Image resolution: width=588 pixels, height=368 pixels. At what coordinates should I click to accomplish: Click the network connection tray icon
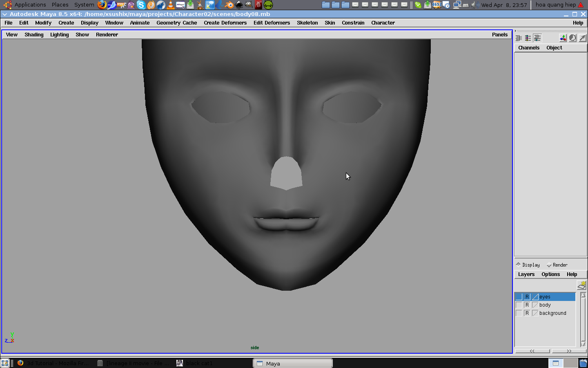point(457,5)
